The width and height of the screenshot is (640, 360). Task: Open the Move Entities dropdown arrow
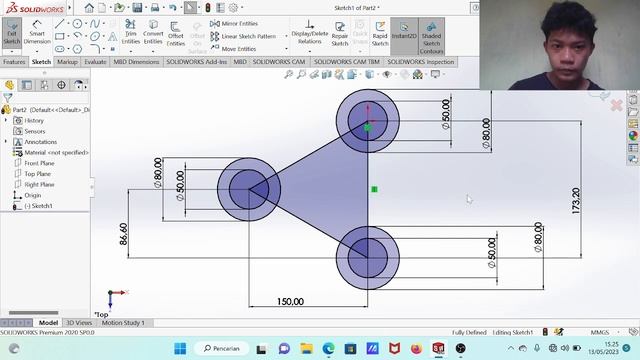(286, 49)
